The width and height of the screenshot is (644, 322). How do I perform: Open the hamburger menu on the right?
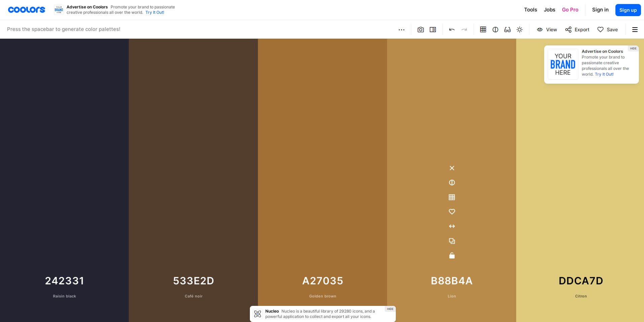pos(635,30)
